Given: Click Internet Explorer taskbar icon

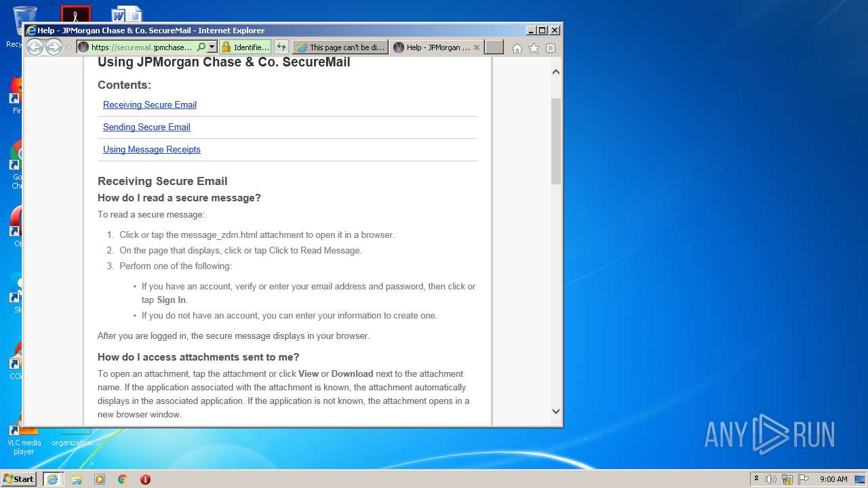Looking at the screenshot, I should click(x=53, y=479).
